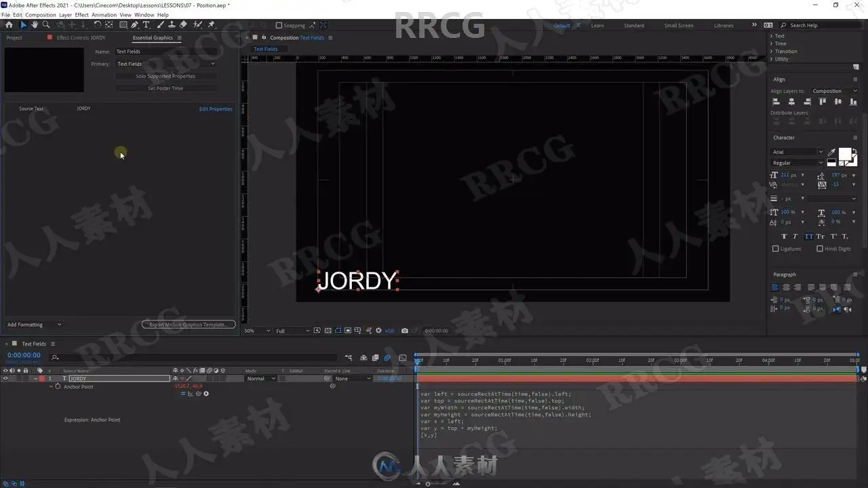
Task: Select the Eraser tool
Action: 183,25
